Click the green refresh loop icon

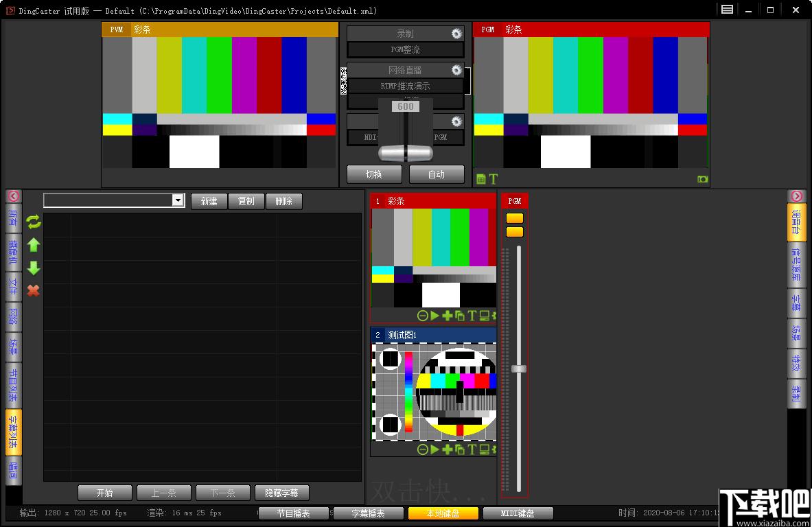(34, 222)
